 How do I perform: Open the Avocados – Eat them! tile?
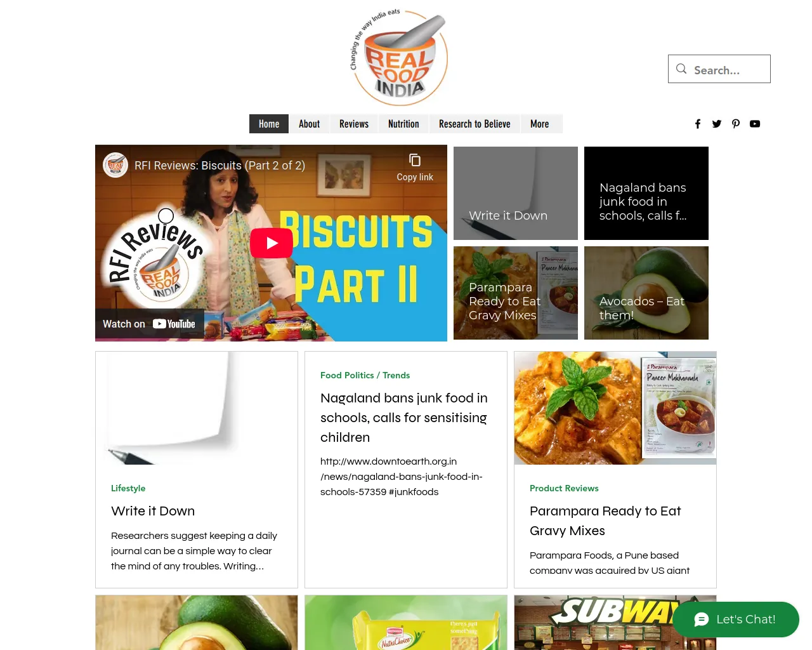[646, 293]
